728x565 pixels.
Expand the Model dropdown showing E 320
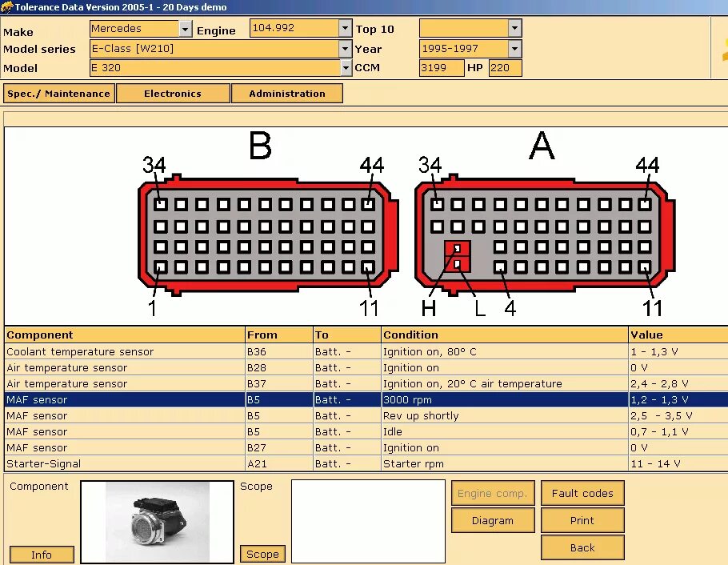tap(346, 68)
